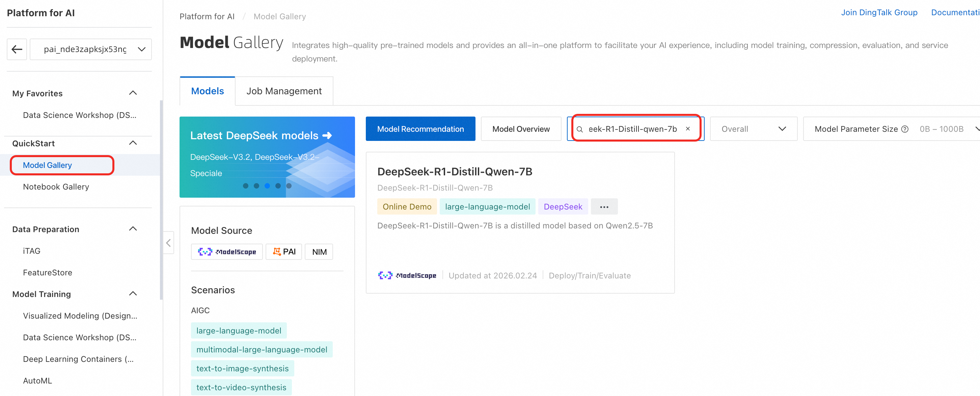980x396 pixels.
Task: Open AutoML
Action: [37, 380]
